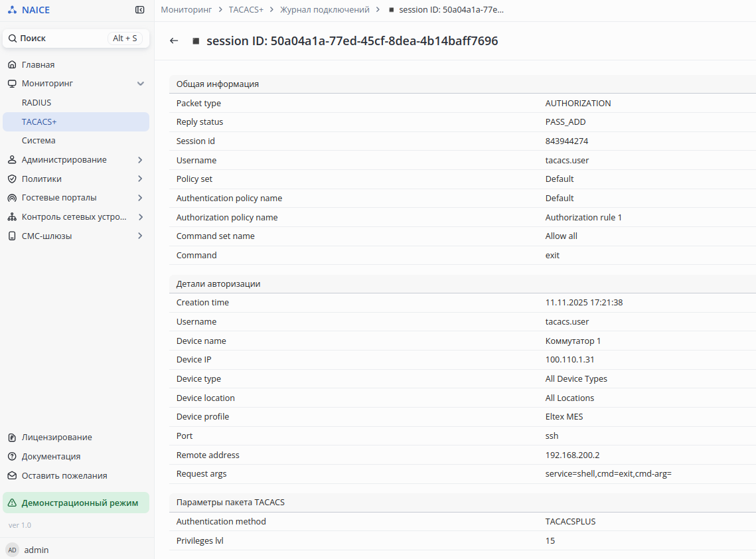Click the back arrow icon
The image size is (756, 559).
point(174,41)
